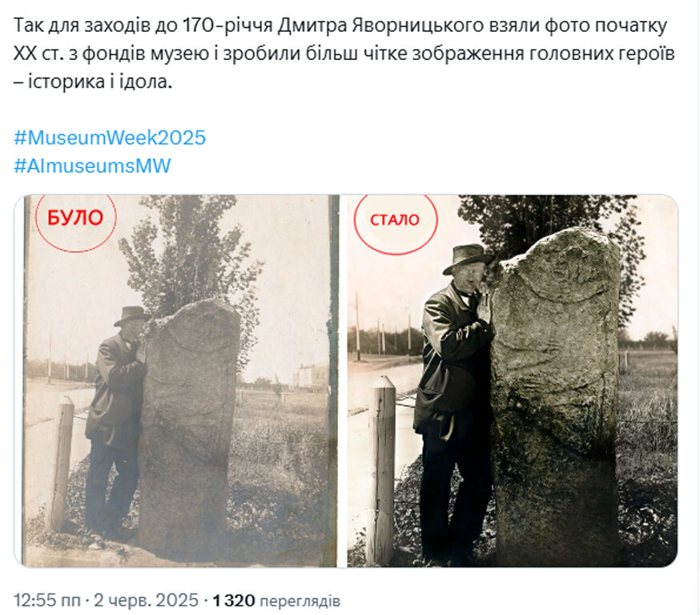Click the '170-річчя' text in the post

tap(227, 26)
